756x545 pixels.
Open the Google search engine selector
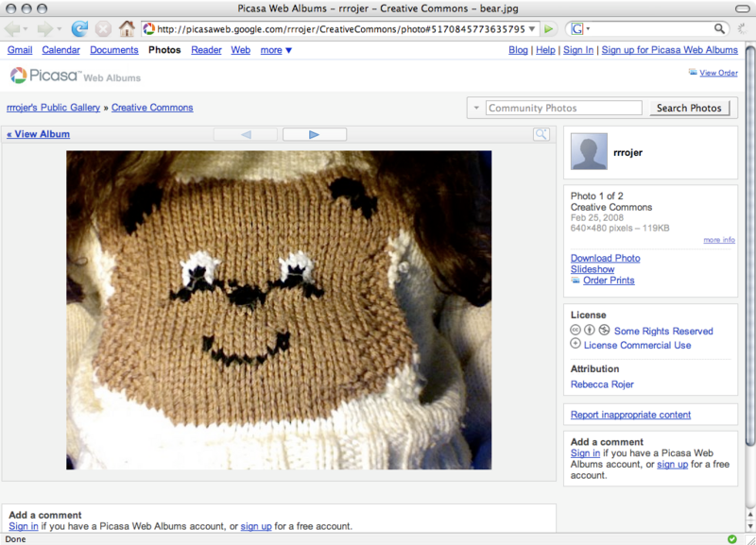click(580, 29)
